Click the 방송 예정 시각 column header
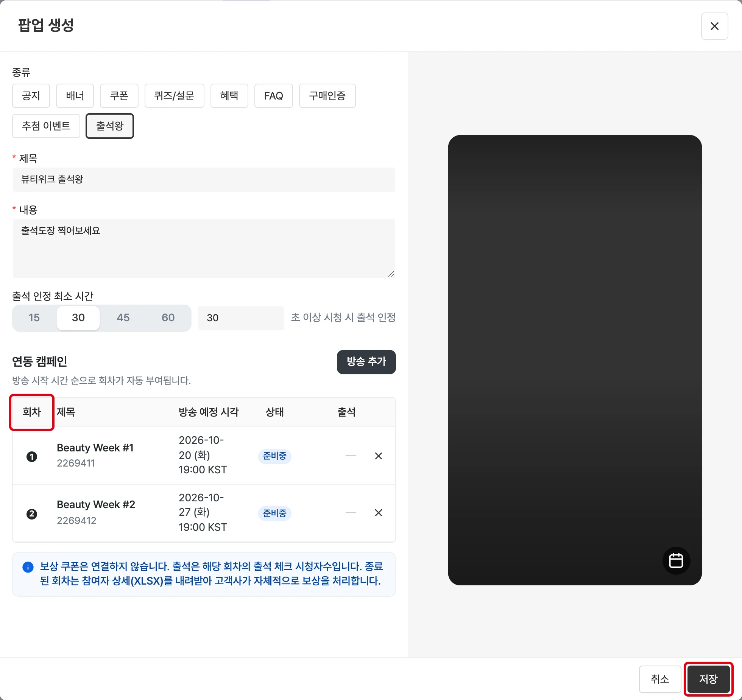Image resolution: width=742 pixels, height=700 pixels. pos(209,412)
